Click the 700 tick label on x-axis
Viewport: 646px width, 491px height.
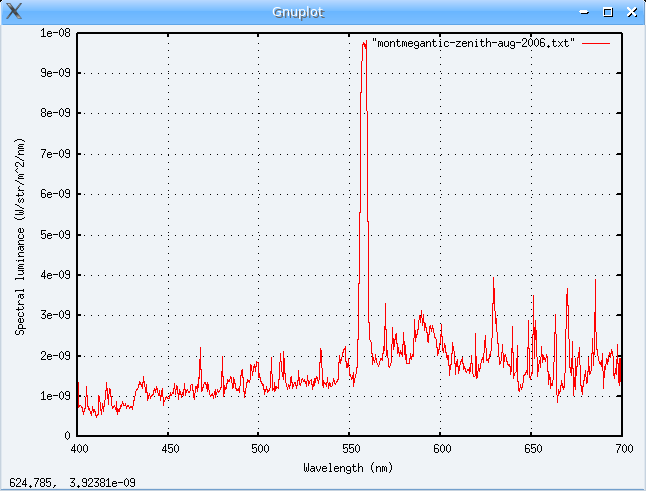(622, 449)
